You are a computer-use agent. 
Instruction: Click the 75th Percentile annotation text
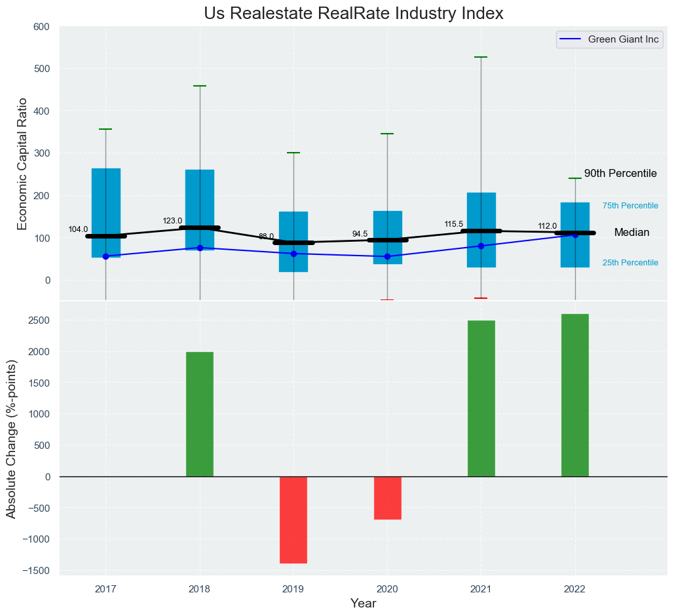pyautogui.click(x=630, y=206)
